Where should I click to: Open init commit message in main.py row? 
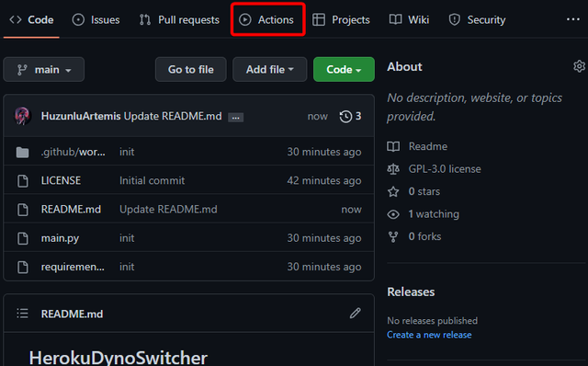[x=127, y=238]
